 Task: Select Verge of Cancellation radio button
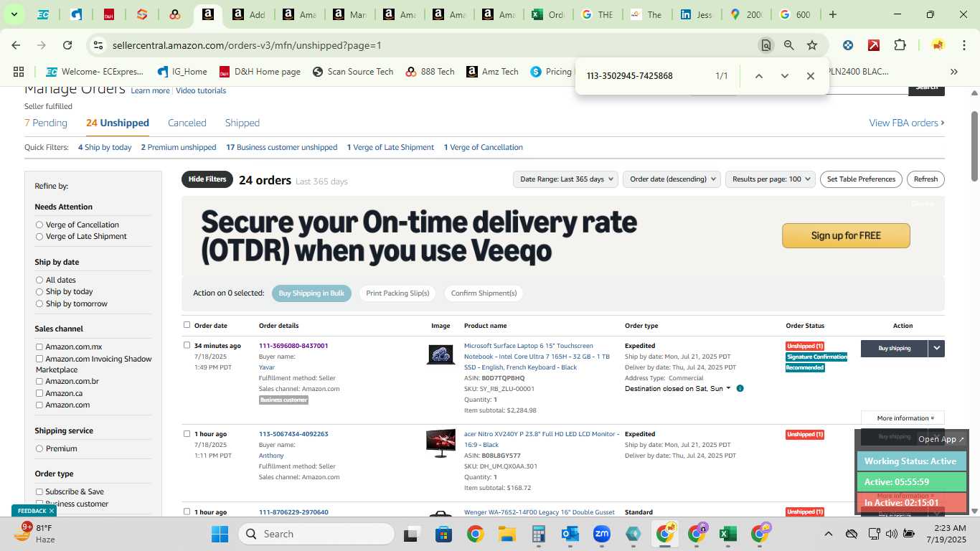(39, 225)
